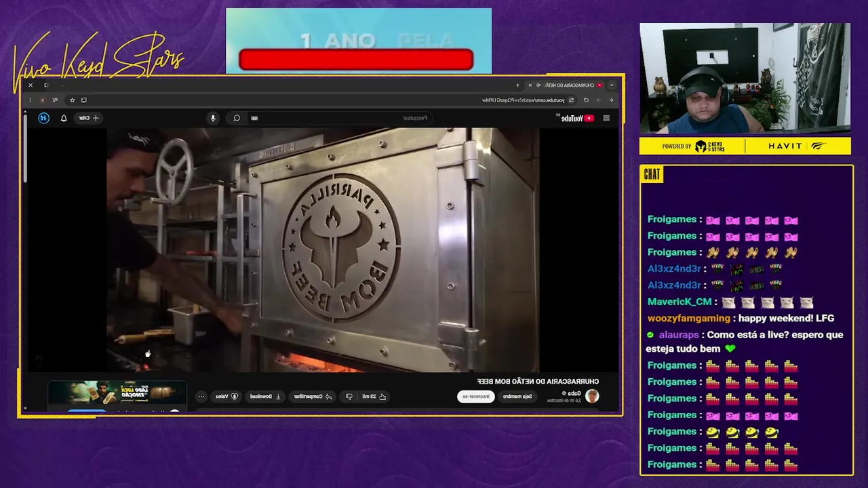The image size is (868, 488).
Task: Open the on-screen keyboard icon in search
Action: 254,118
